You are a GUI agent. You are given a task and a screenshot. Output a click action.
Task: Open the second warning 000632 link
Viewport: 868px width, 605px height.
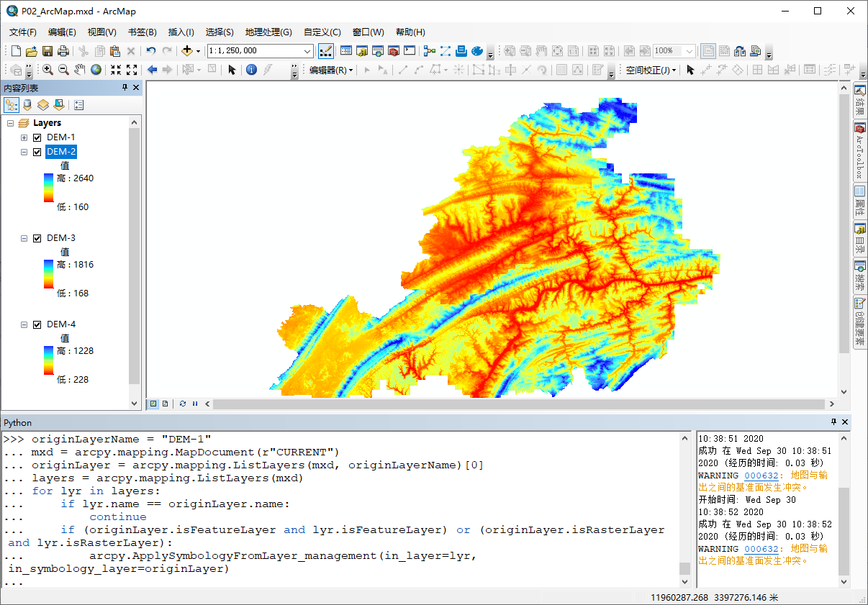coord(761,549)
